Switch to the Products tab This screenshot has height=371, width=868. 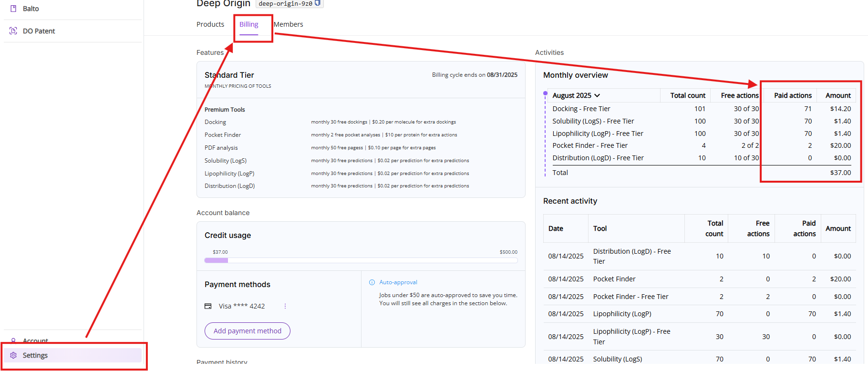coord(210,24)
